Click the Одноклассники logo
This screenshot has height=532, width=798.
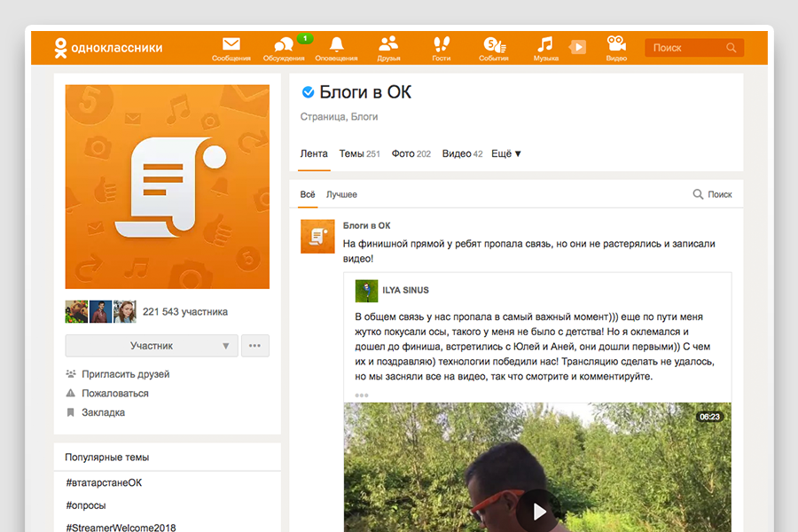click(108, 48)
